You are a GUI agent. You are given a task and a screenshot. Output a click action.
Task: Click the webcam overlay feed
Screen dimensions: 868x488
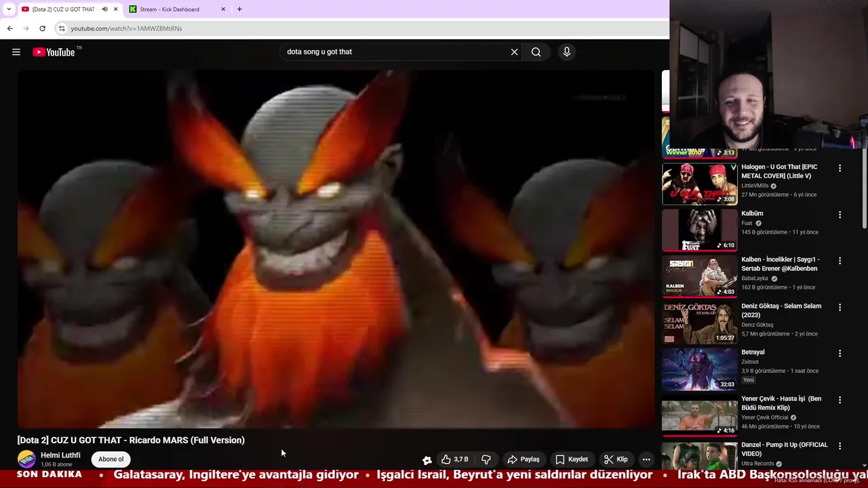(x=768, y=73)
